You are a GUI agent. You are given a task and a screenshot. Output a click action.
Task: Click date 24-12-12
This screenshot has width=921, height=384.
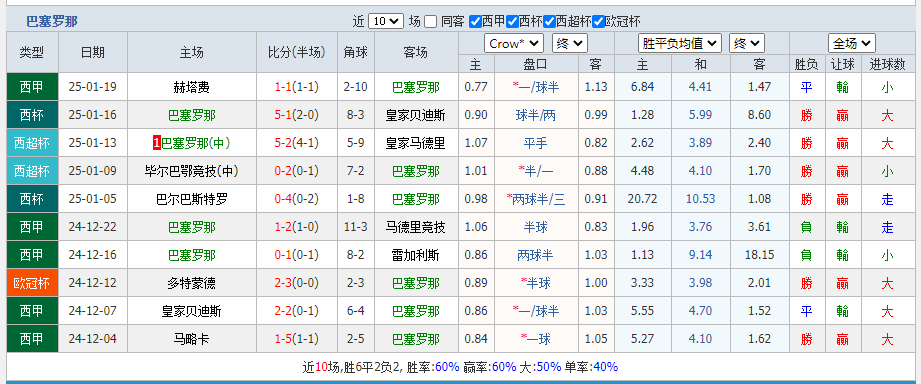(93, 284)
